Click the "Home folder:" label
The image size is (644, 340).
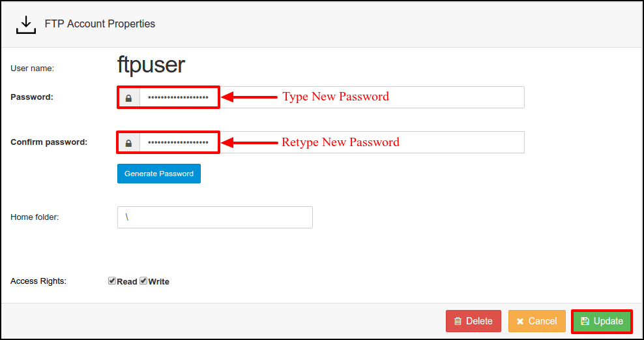pos(35,217)
